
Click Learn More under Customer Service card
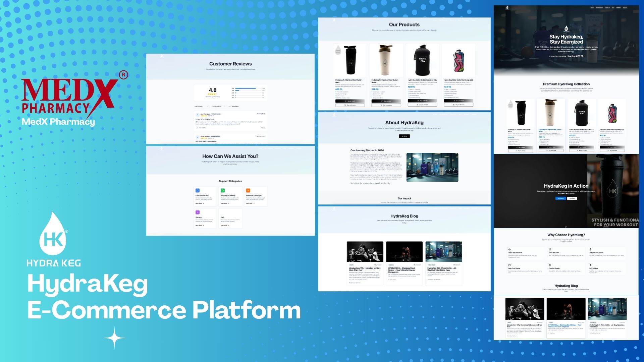tap(200, 203)
